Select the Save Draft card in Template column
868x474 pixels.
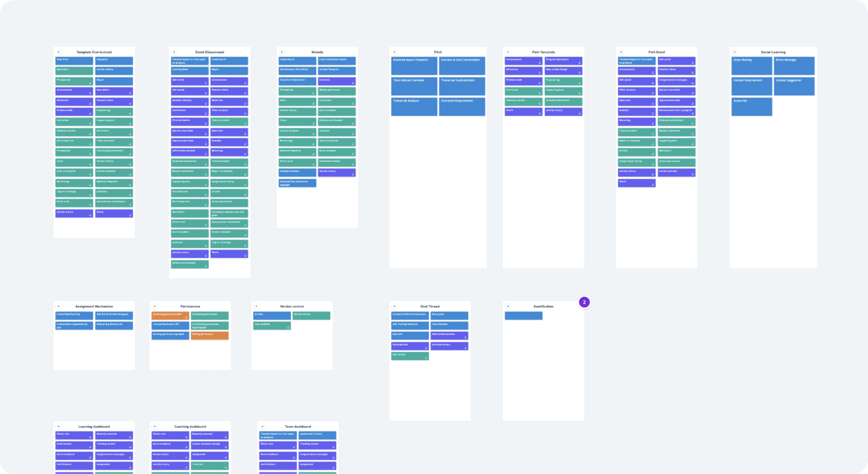[74, 61]
